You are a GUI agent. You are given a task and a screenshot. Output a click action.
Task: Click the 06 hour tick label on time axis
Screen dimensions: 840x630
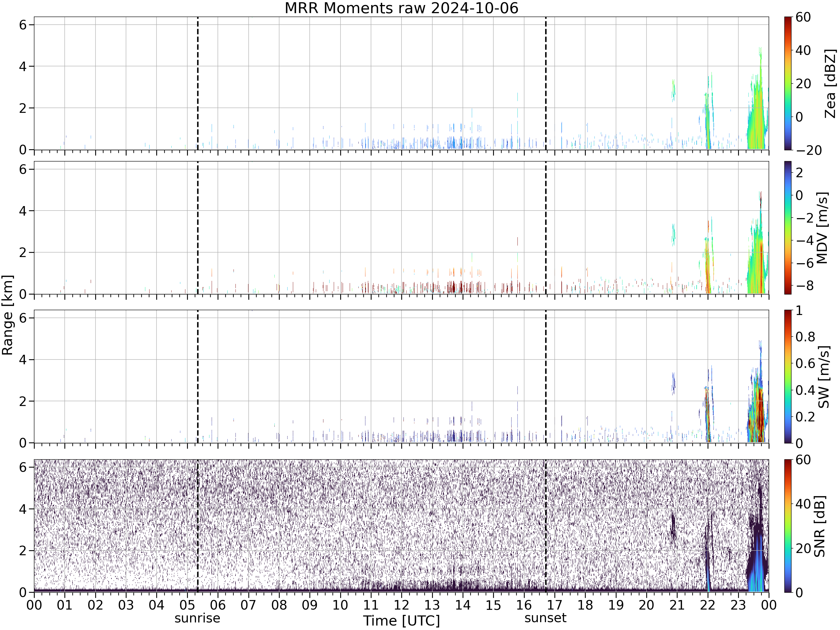pos(218,605)
